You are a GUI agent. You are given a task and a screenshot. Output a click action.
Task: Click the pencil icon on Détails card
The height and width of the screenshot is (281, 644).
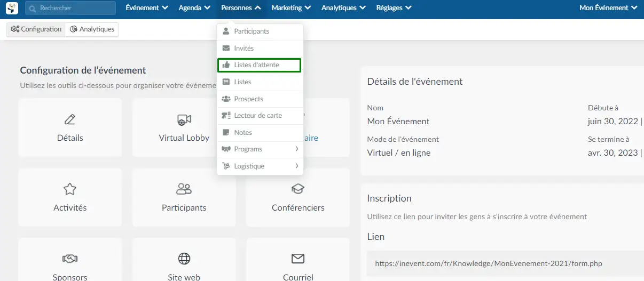70,120
